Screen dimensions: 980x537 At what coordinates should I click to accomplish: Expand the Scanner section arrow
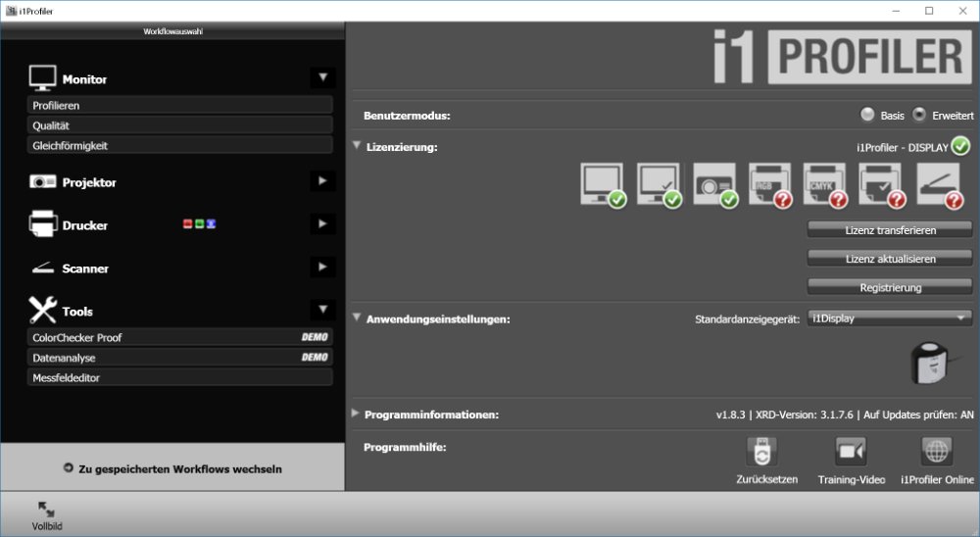322,267
